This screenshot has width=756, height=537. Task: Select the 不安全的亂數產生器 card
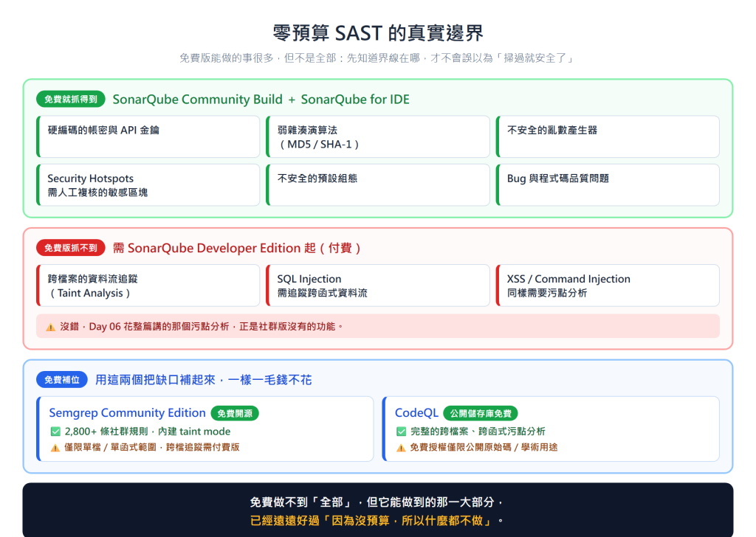608,136
